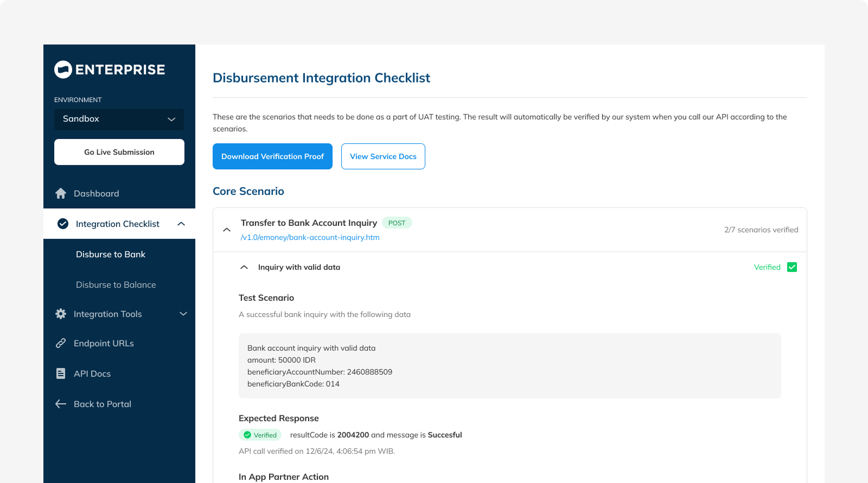Toggle the green Verified checkbox
Image resolution: width=868 pixels, height=483 pixels.
pyautogui.click(x=792, y=267)
